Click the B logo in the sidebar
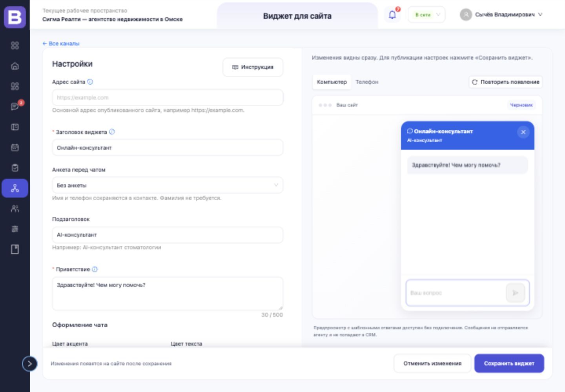Viewport: 565px width, 392px height. 15,17
